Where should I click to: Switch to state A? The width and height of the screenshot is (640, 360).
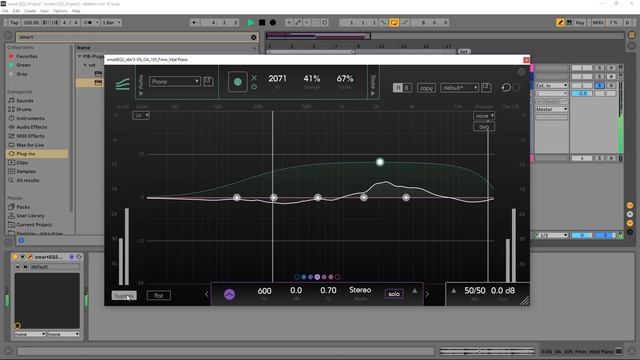(398, 88)
